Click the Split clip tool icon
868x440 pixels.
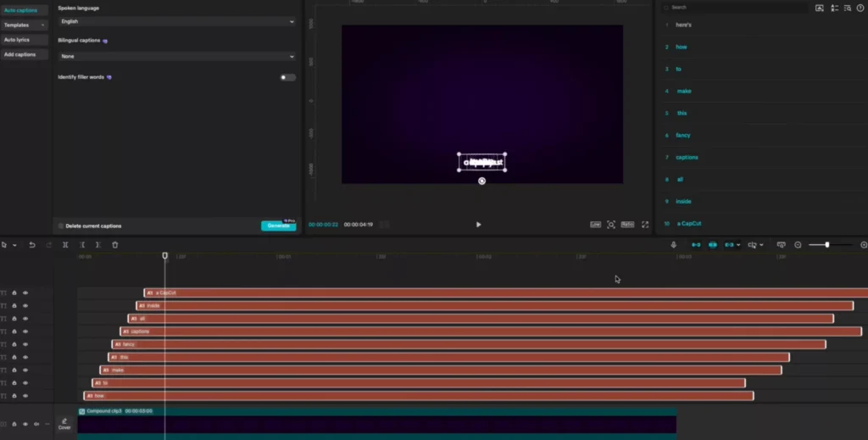[65, 245]
